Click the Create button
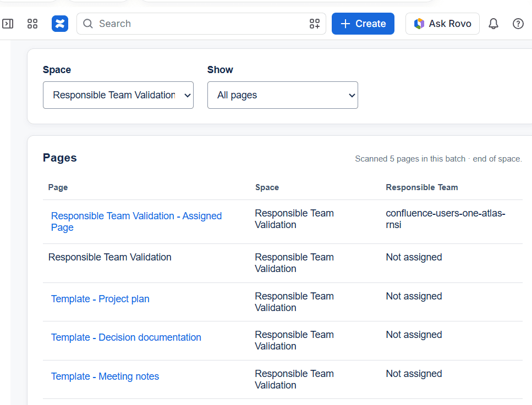 [363, 24]
